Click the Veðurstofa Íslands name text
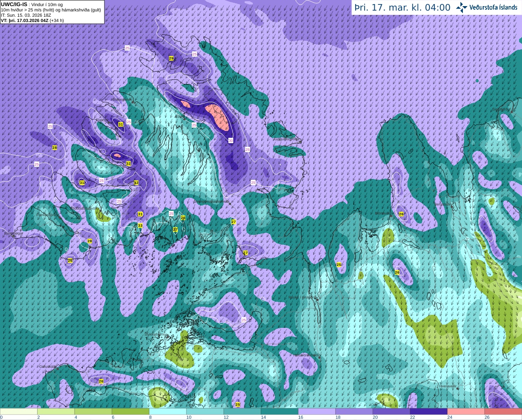The height and width of the screenshot is (420, 522). click(x=493, y=7)
